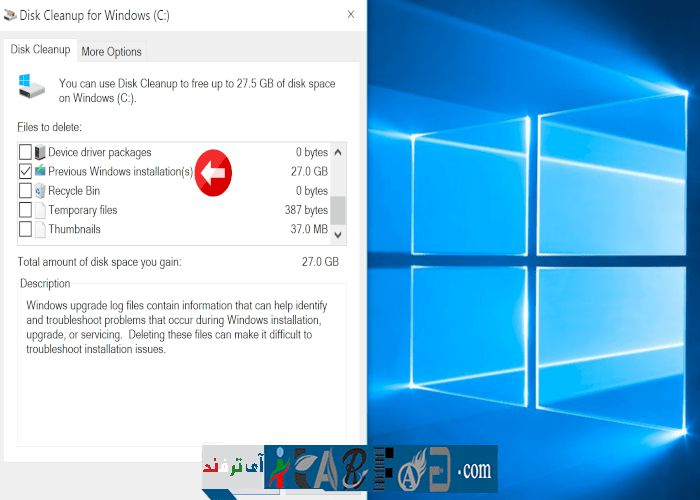Check the Temporary files checkbox
Viewport: 700px width, 500px height.
click(x=25, y=210)
